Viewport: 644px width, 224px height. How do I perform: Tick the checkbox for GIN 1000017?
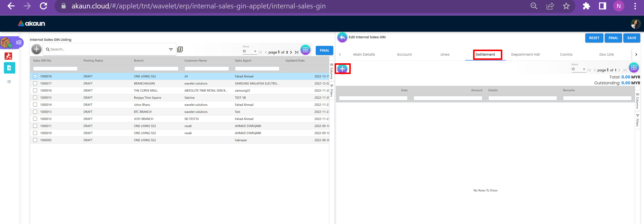coord(35,83)
